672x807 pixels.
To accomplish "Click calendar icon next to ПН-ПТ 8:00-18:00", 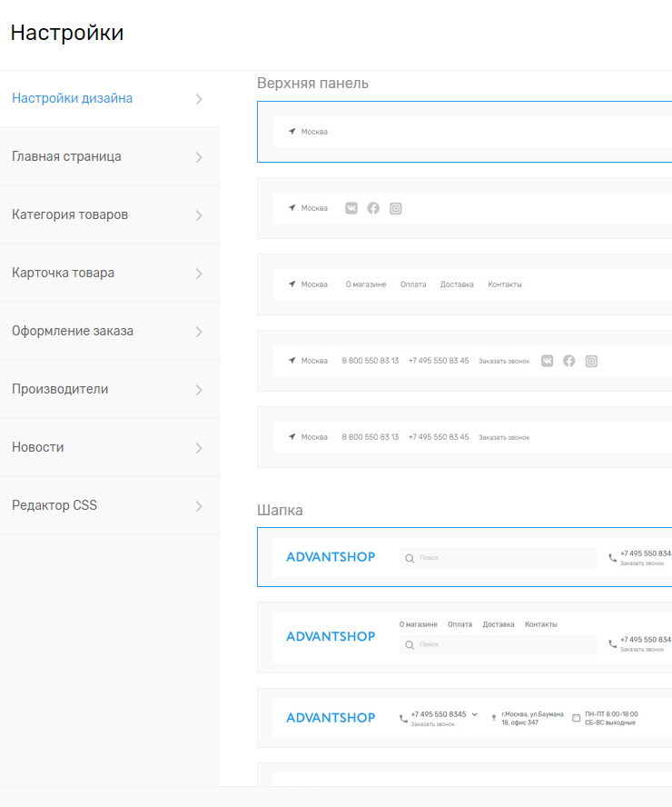I will pyautogui.click(x=576, y=718).
